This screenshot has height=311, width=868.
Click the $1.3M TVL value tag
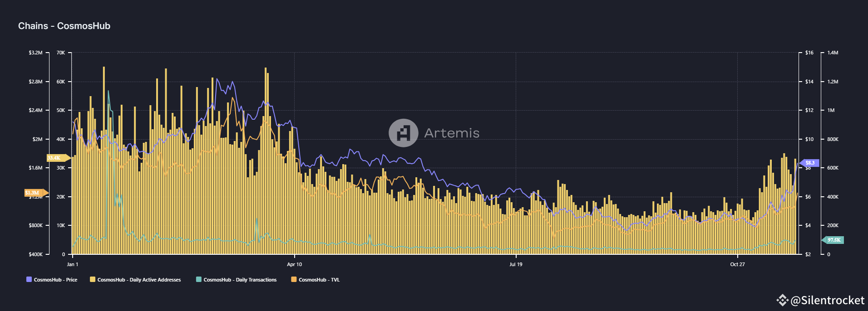click(x=36, y=193)
